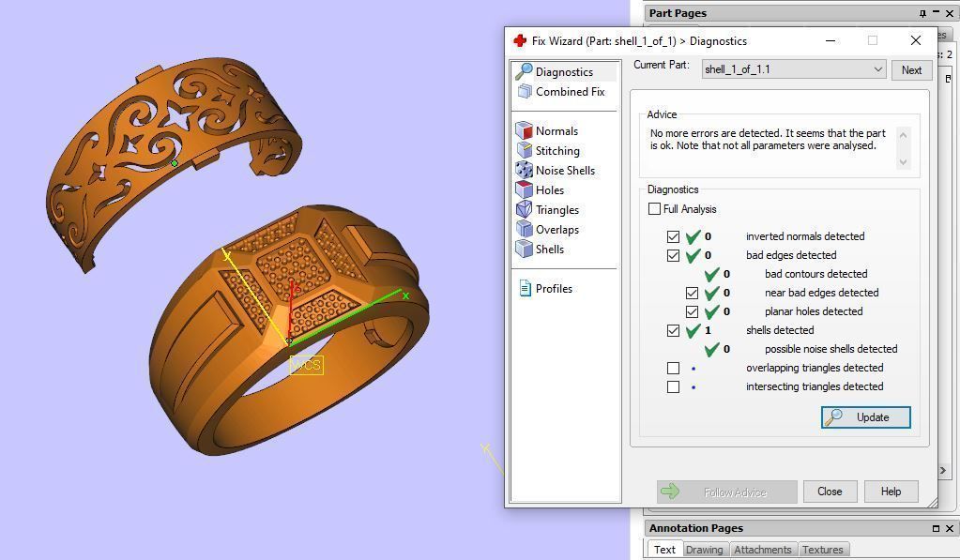Open the Stitching fix page
960x560 pixels.
click(x=557, y=150)
